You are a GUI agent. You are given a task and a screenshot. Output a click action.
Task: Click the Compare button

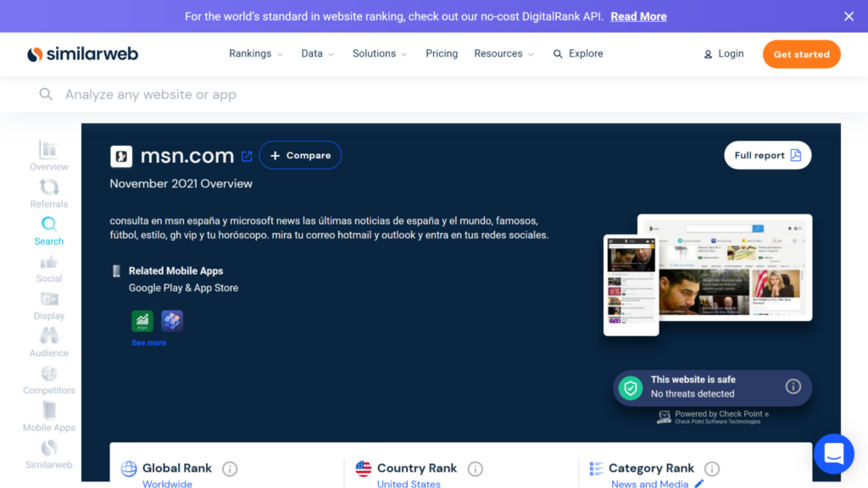(x=301, y=156)
